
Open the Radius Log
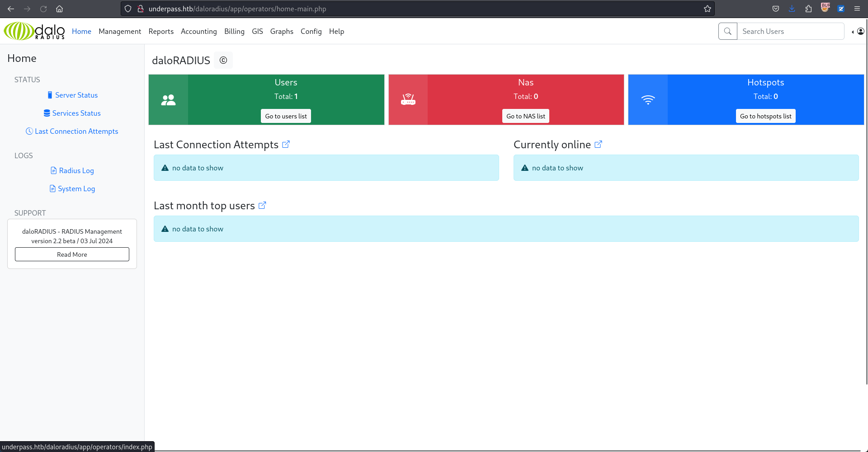pyautogui.click(x=72, y=170)
